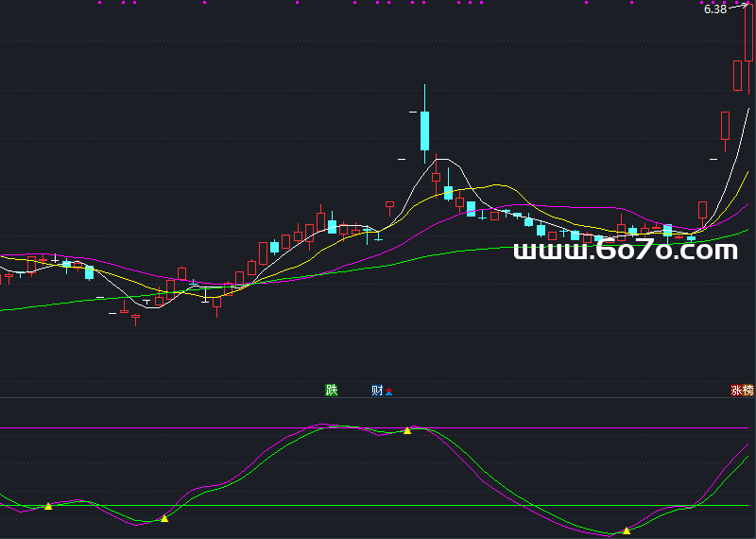
Task: Click the 6.38 price high label
Action: (715, 9)
